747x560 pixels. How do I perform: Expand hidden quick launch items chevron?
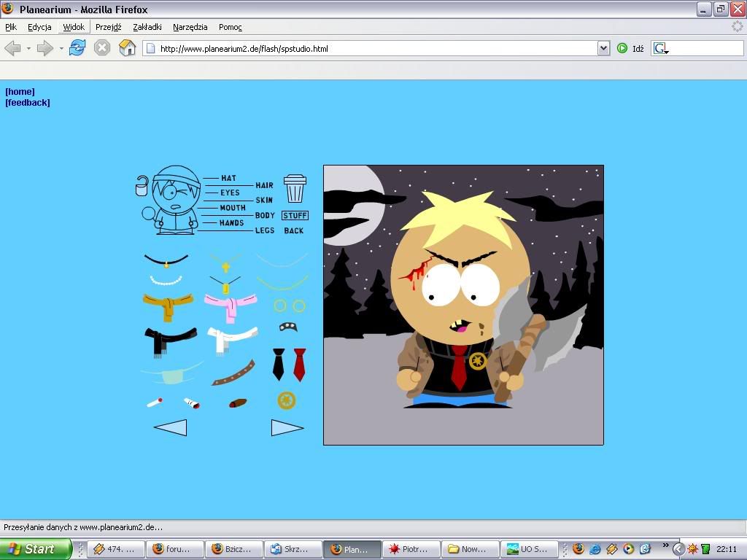click(x=665, y=545)
